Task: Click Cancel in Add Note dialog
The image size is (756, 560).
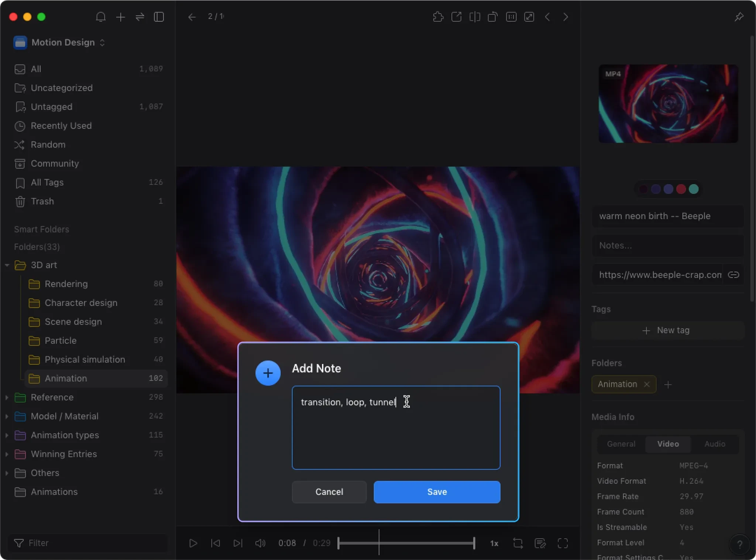Action: pos(329,492)
